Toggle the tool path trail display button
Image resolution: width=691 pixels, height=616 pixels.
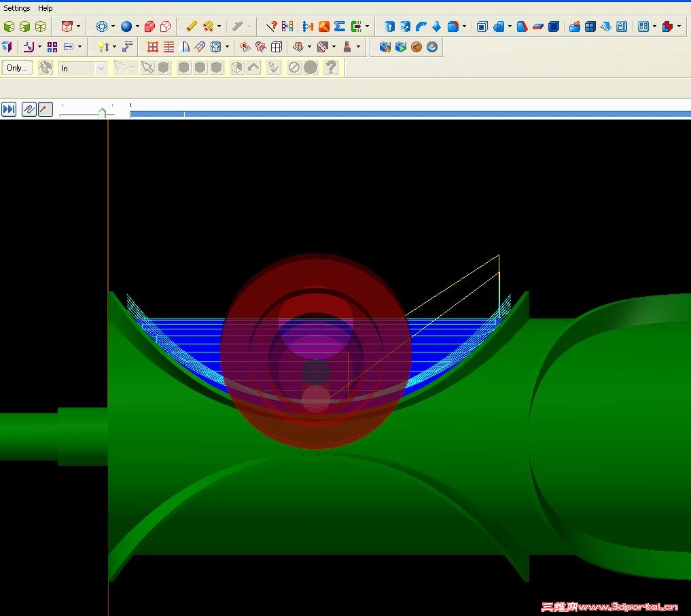(29, 109)
